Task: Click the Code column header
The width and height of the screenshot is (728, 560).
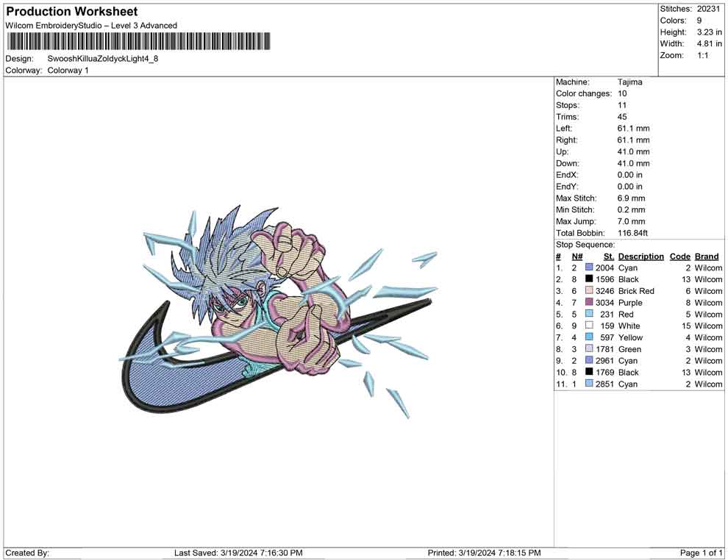Action: point(679,256)
